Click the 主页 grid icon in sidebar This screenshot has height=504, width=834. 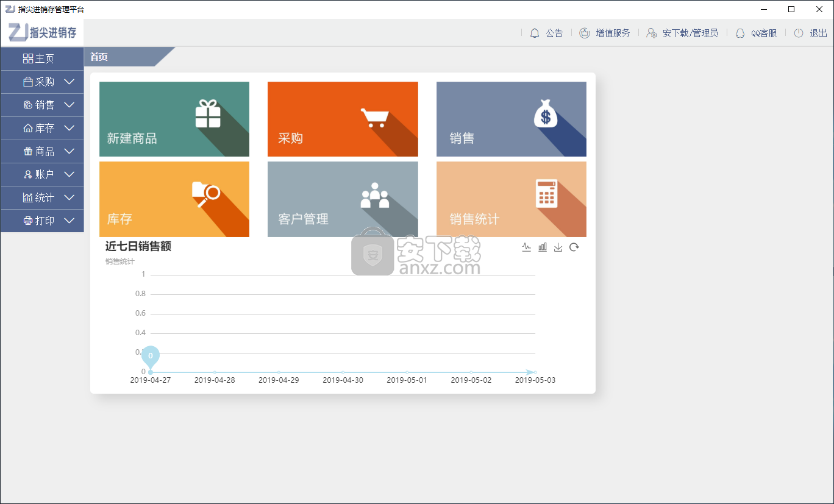point(27,59)
